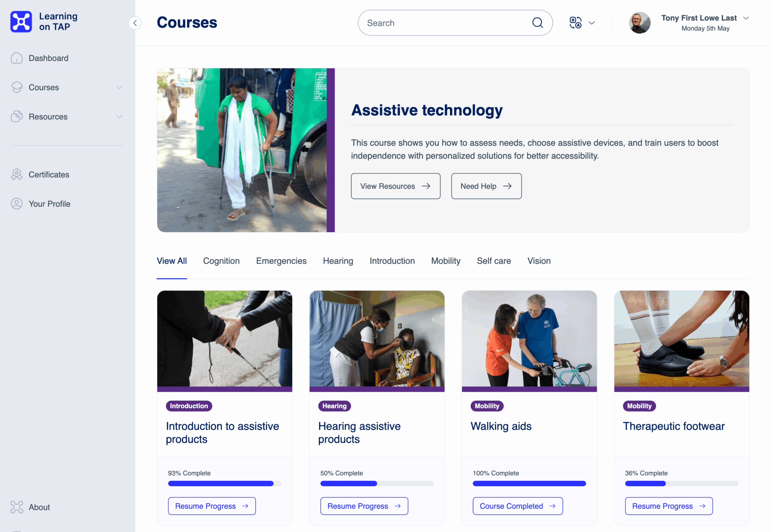The width and height of the screenshot is (771, 532).
Task: Click the View Resources button
Action: tap(395, 186)
